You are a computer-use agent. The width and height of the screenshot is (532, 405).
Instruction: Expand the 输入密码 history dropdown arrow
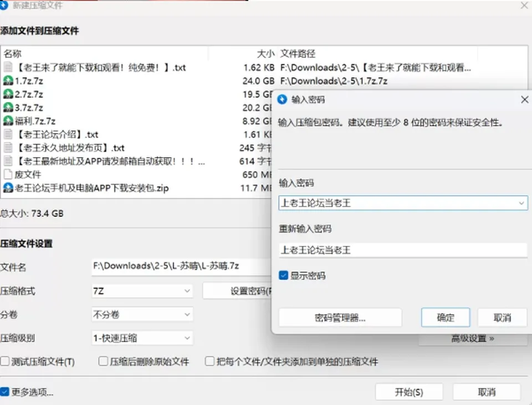point(521,203)
